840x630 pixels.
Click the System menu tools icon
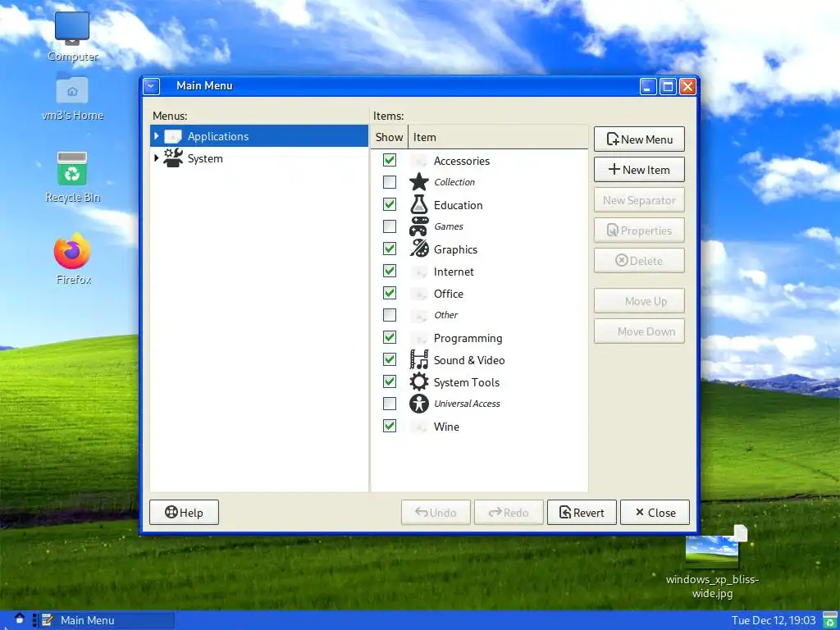(x=173, y=158)
